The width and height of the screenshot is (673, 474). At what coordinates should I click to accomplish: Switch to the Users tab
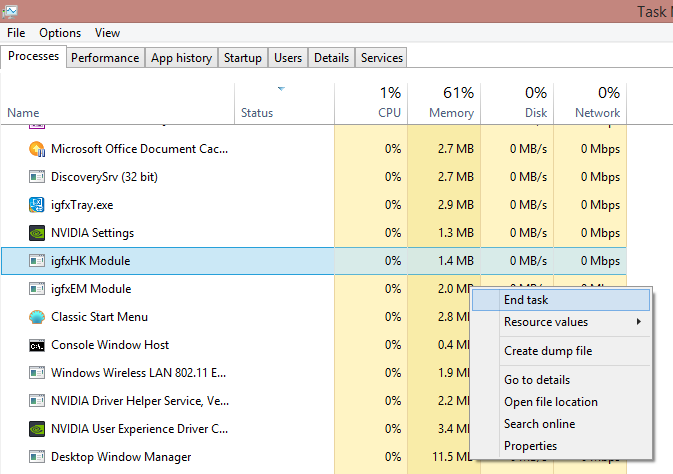[x=288, y=58]
